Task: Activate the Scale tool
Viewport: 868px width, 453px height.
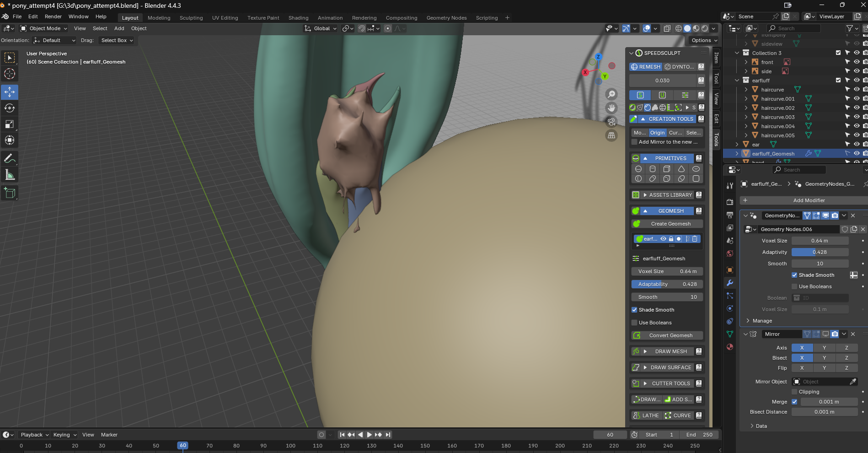Action: click(10, 124)
